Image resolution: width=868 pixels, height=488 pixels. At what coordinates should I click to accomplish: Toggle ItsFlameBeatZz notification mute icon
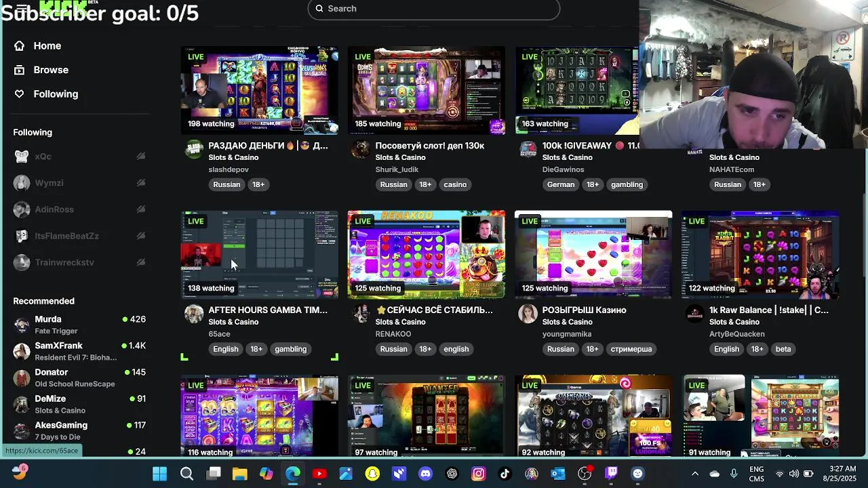click(x=141, y=236)
